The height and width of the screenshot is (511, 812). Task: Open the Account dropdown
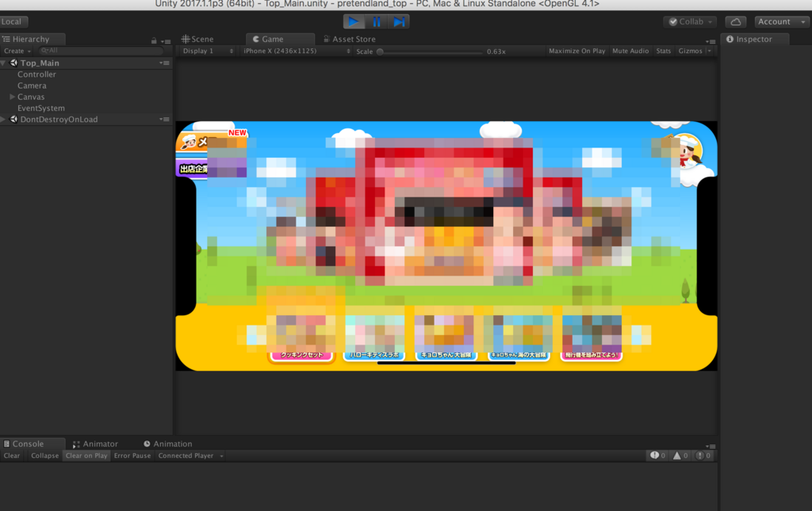click(x=781, y=21)
